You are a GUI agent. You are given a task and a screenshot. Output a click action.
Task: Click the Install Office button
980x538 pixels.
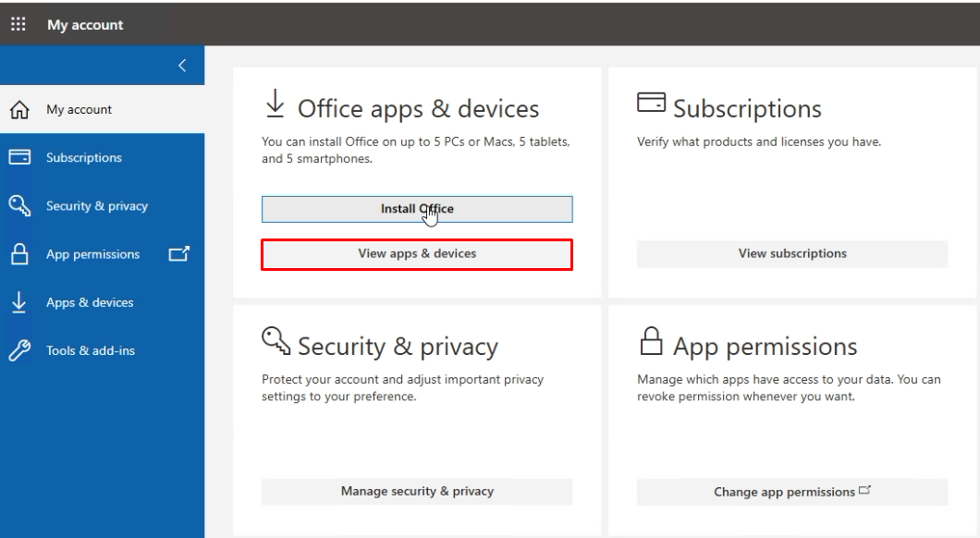(417, 209)
